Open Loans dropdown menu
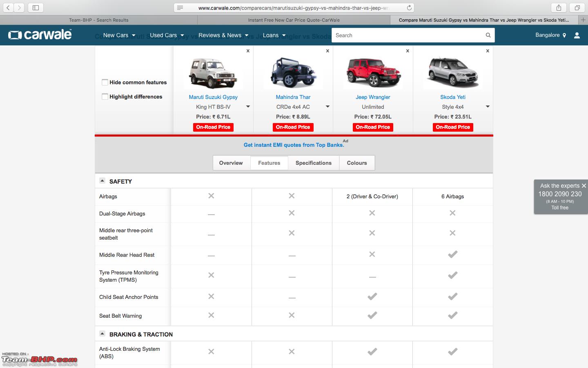The height and width of the screenshot is (368, 588). pos(274,35)
